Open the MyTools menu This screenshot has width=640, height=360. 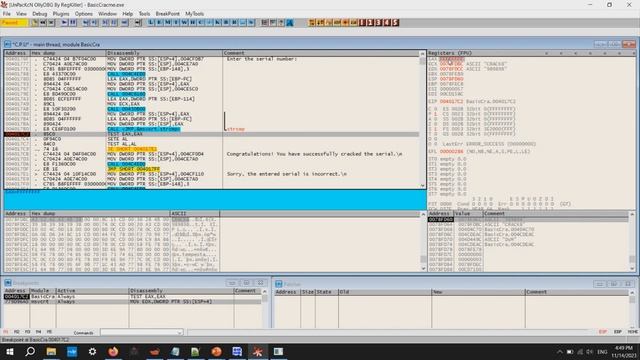pos(195,13)
